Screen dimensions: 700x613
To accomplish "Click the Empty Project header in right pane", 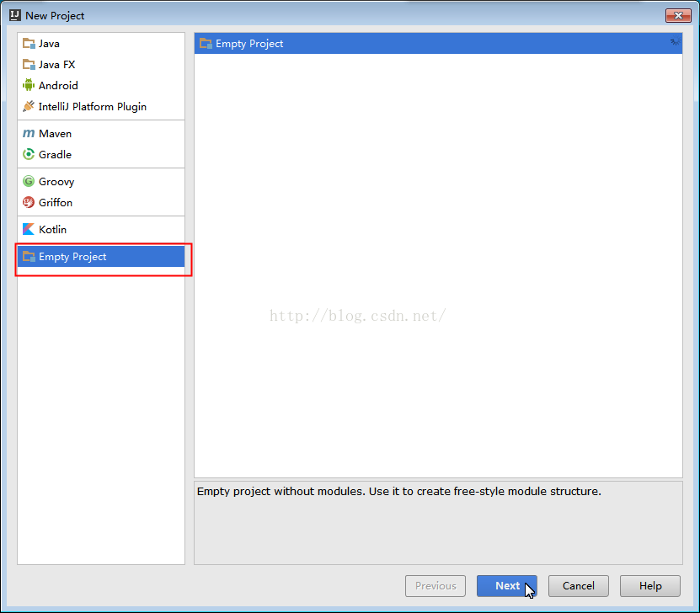I will (438, 43).
